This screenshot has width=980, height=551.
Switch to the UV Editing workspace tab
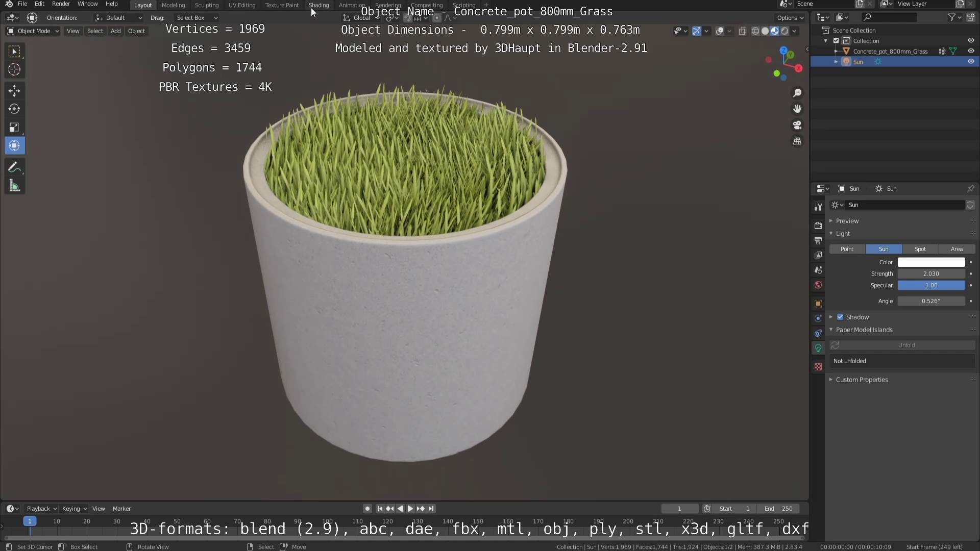click(242, 5)
